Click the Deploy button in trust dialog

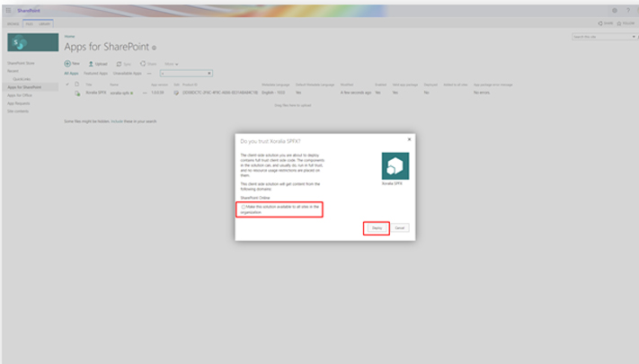coord(377,228)
